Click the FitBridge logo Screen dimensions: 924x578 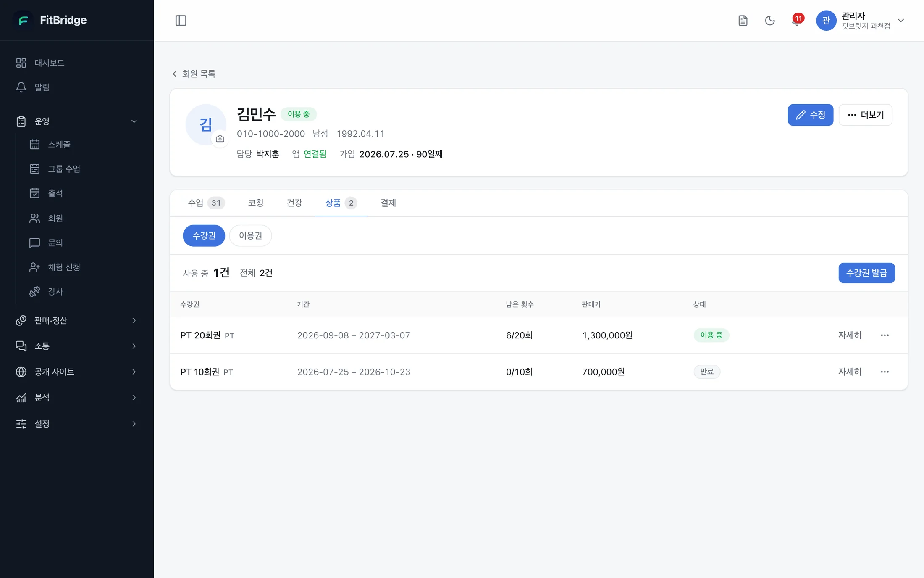(50, 20)
